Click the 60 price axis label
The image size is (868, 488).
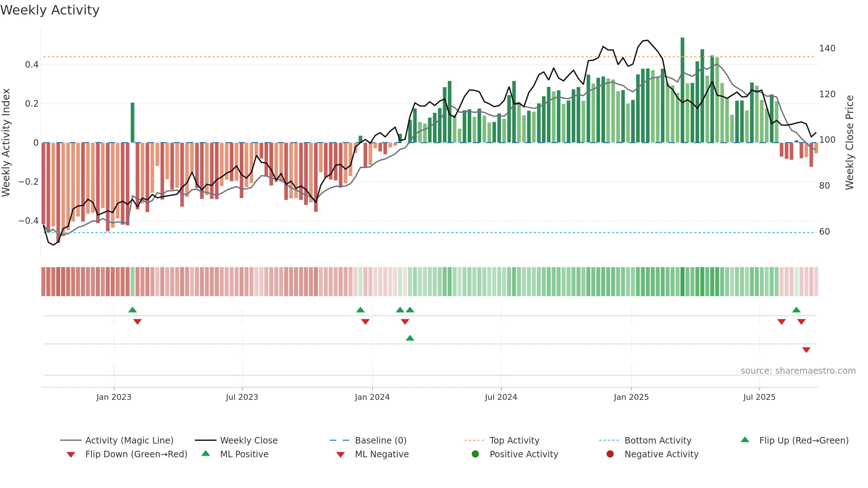(825, 232)
